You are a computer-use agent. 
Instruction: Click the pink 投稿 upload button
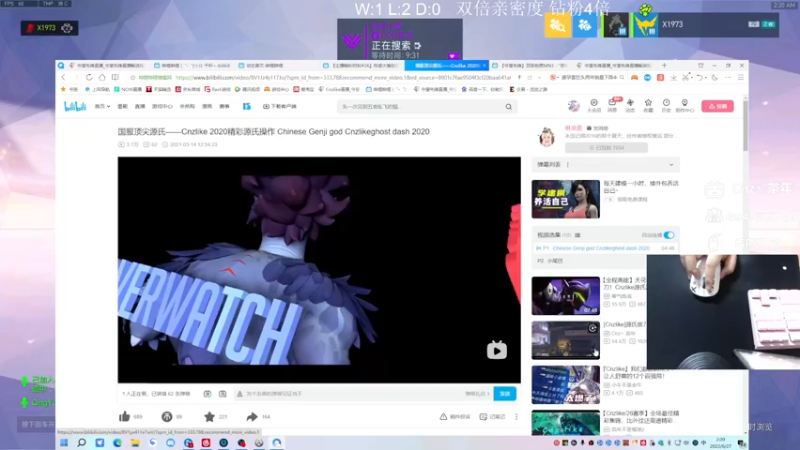[717, 106]
